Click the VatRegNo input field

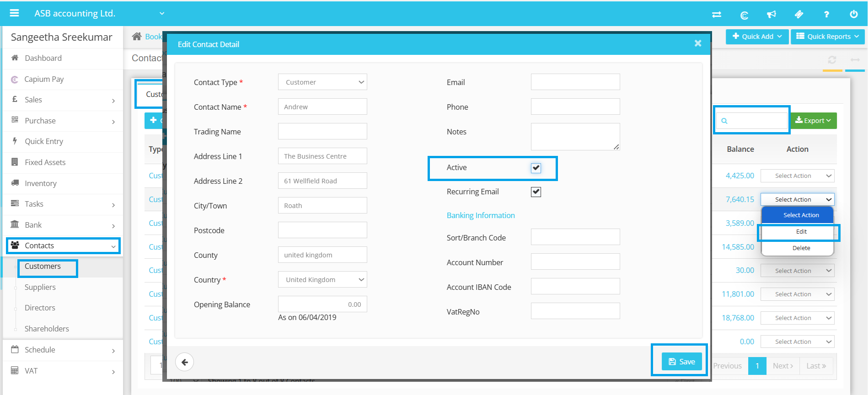point(575,311)
